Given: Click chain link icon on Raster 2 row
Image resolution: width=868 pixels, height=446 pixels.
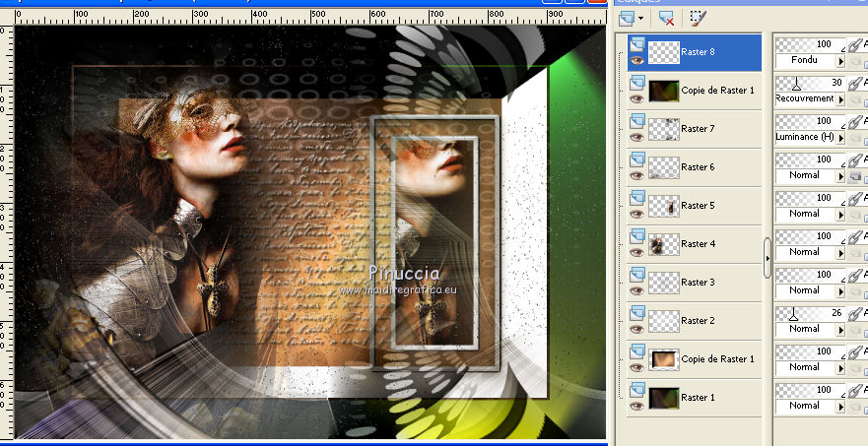Looking at the screenshot, I should coord(855,314).
